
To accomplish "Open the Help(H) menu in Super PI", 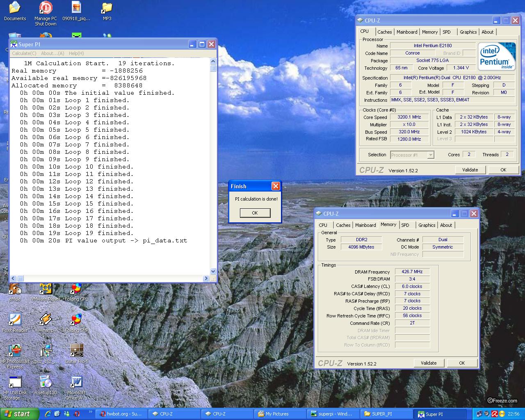I will point(76,53).
